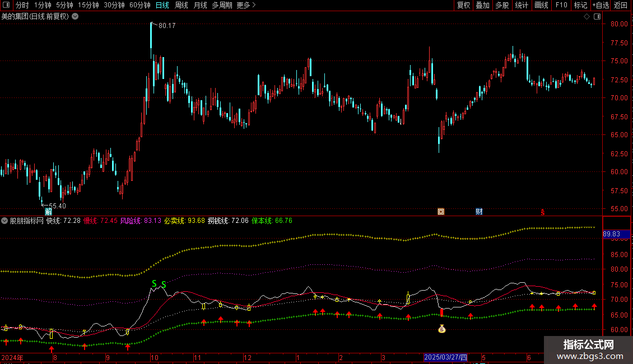Click the 解 marker icon on chart

click(x=48, y=212)
